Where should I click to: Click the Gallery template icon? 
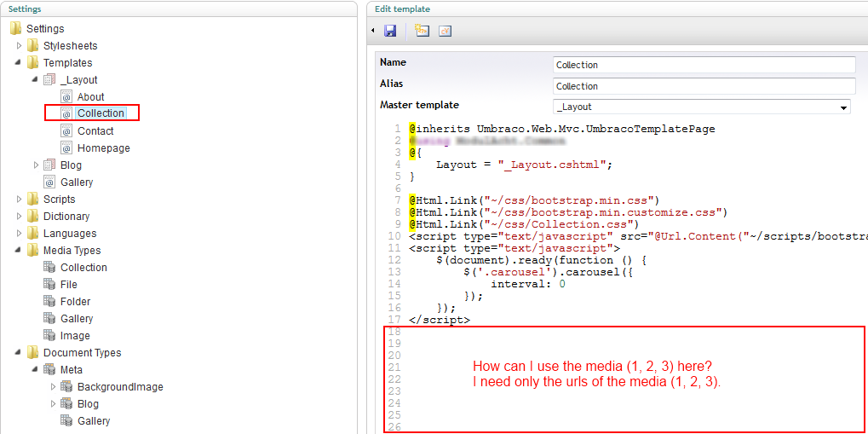(49, 182)
